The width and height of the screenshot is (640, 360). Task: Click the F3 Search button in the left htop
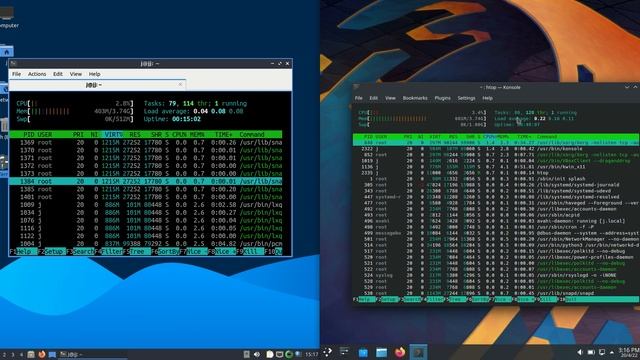click(x=80, y=251)
